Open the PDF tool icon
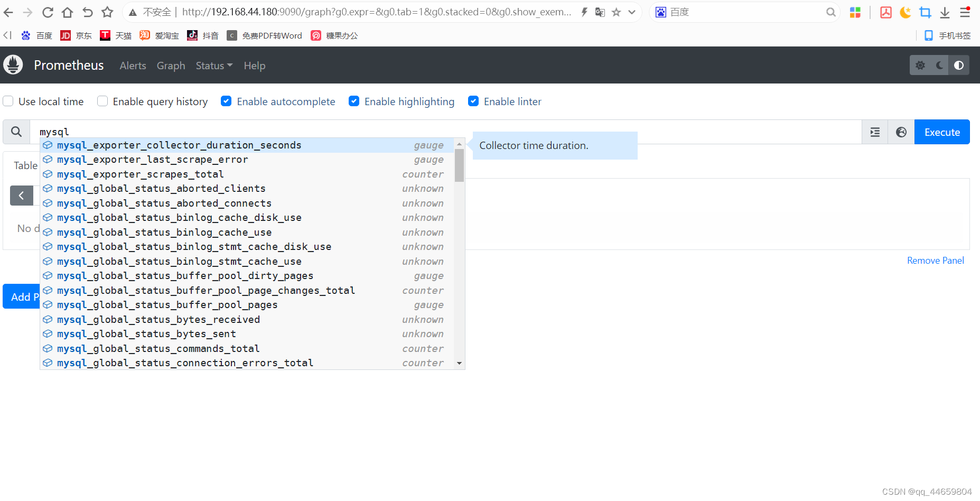Image resolution: width=980 pixels, height=501 pixels. click(886, 12)
